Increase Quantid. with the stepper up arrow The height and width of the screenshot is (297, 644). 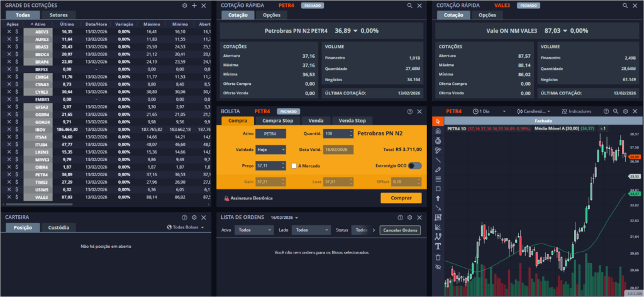(351, 132)
